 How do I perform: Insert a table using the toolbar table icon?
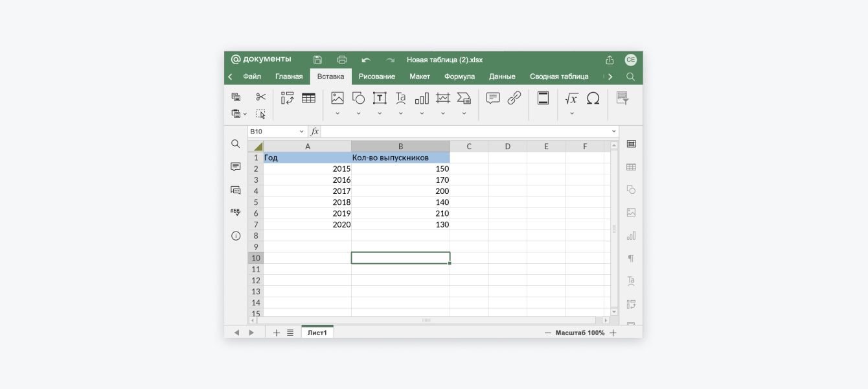(x=308, y=98)
